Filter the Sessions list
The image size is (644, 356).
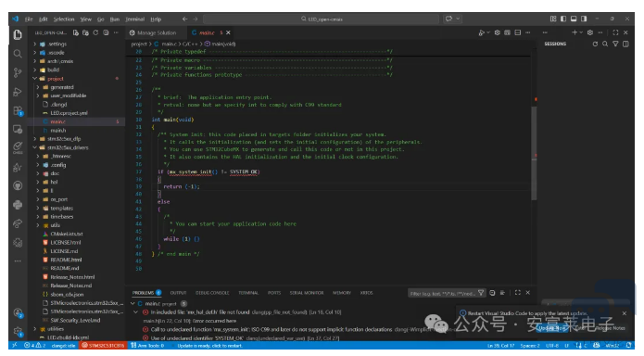click(615, 44)
